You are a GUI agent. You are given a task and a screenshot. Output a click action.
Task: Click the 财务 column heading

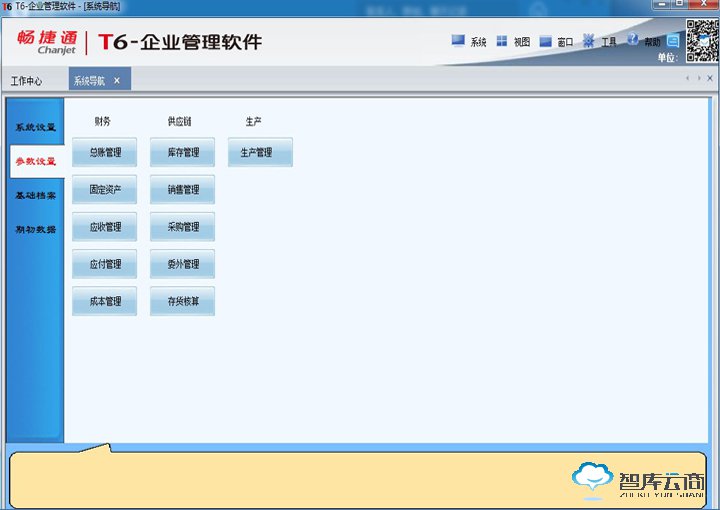pyautogui.click(x=102, y=121)
